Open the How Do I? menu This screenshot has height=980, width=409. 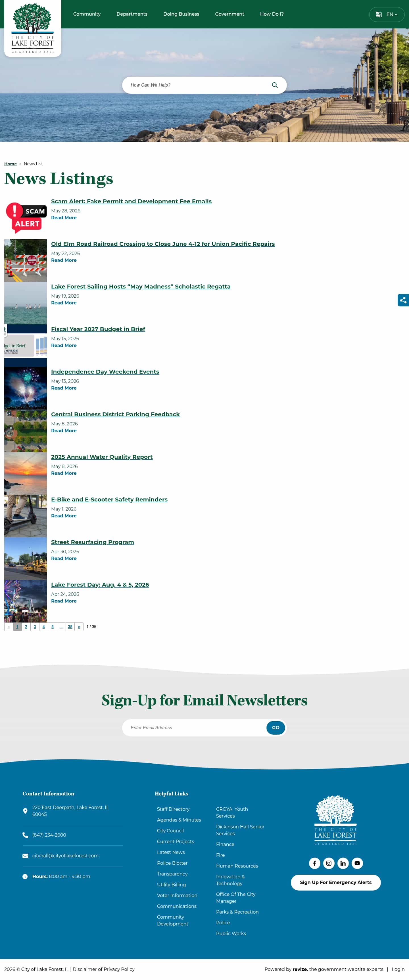click(272, 14)
